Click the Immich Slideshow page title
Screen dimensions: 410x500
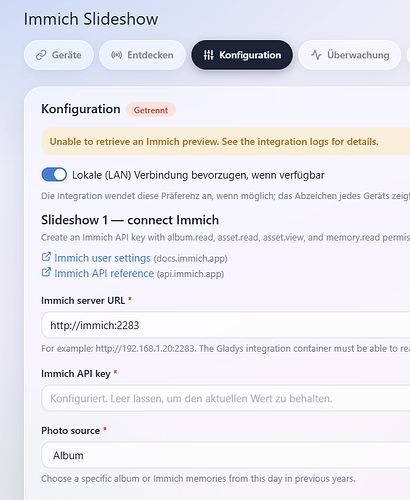pos(91,19)
